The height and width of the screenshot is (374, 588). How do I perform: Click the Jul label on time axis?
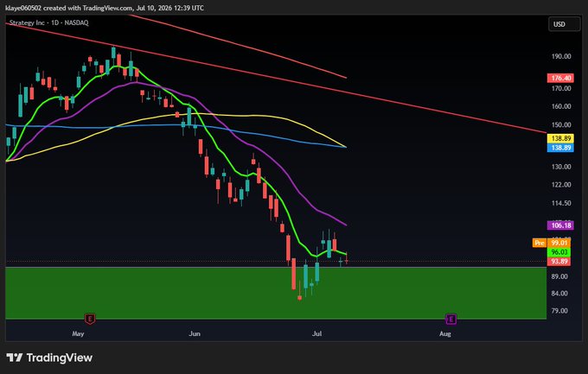(x=316, y=333)
